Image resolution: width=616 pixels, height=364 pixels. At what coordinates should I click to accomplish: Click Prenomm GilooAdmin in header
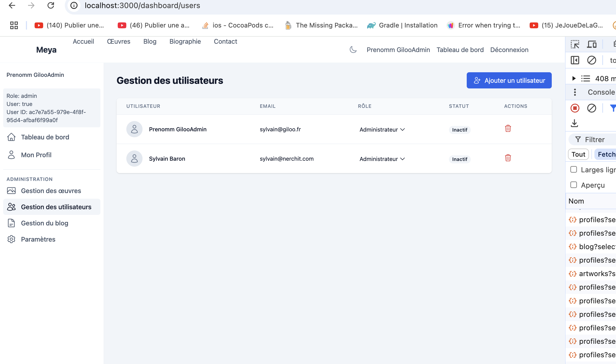tap(398, 50)
